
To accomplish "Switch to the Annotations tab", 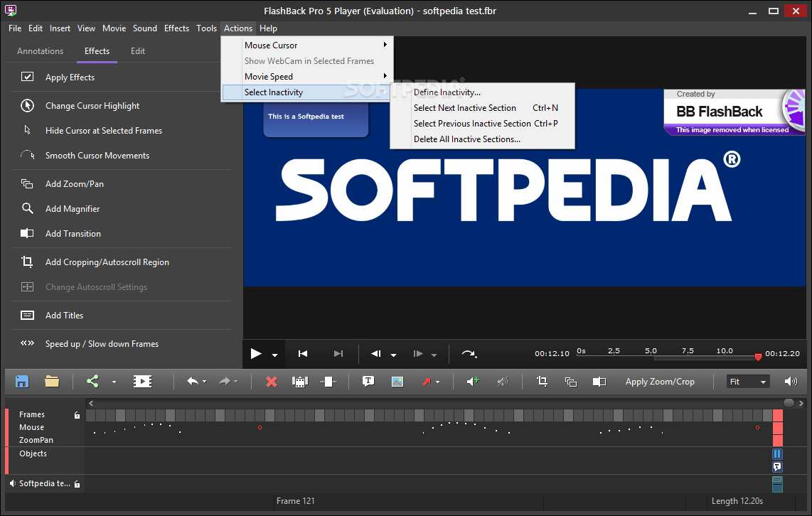I will [40, 51].
